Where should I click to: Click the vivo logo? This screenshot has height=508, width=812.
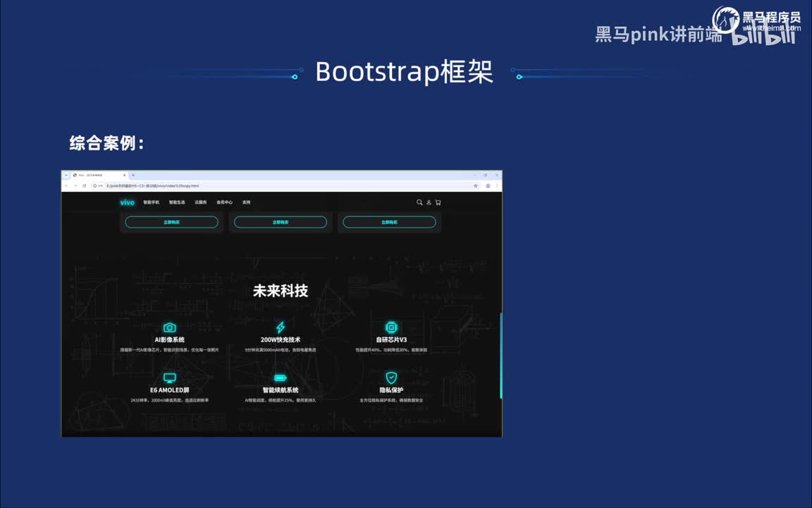(x=127, y=202)
